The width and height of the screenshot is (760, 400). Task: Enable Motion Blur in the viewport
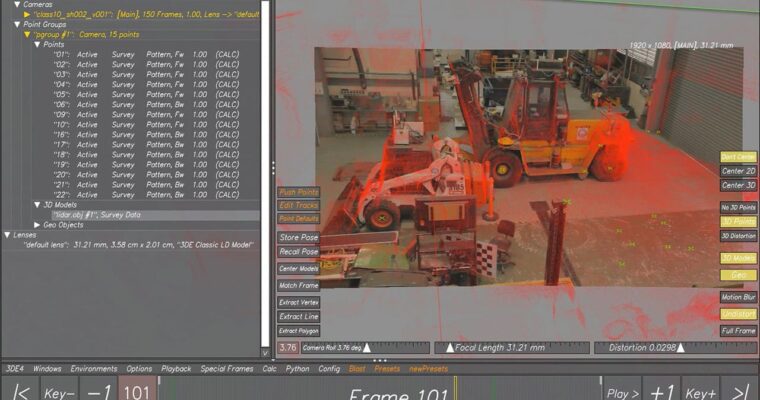point(738,297)
